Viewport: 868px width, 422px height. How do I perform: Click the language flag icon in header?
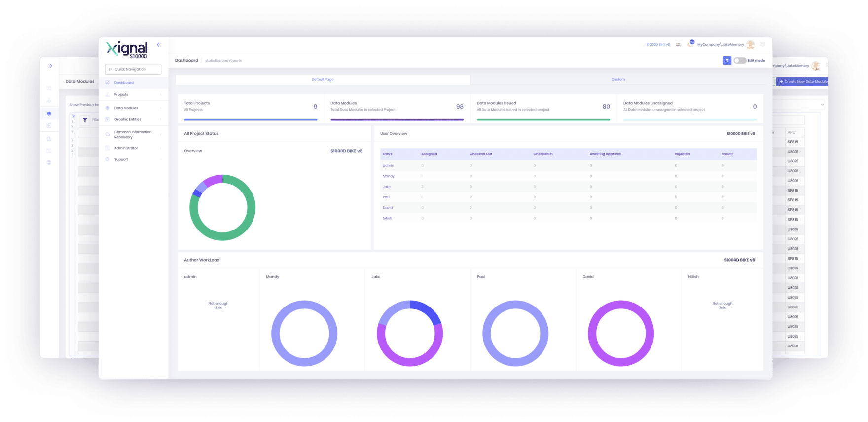point(678,45)
